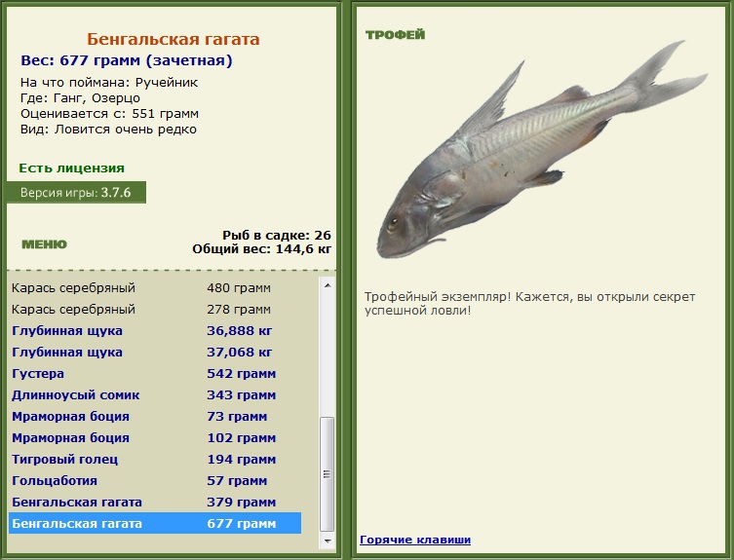This screenshot has height=560, width=734.
Task: Grab the fish list scrollbar thumb
Action: pyautogui.click(x=328, y=474)
